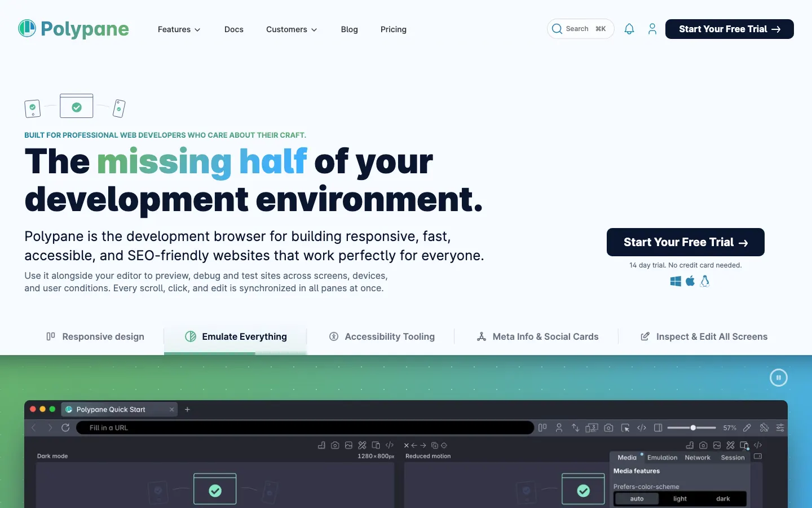Open the Pricing page link
The width and height of the screenshot is (812, 508).
coord(393,29)
